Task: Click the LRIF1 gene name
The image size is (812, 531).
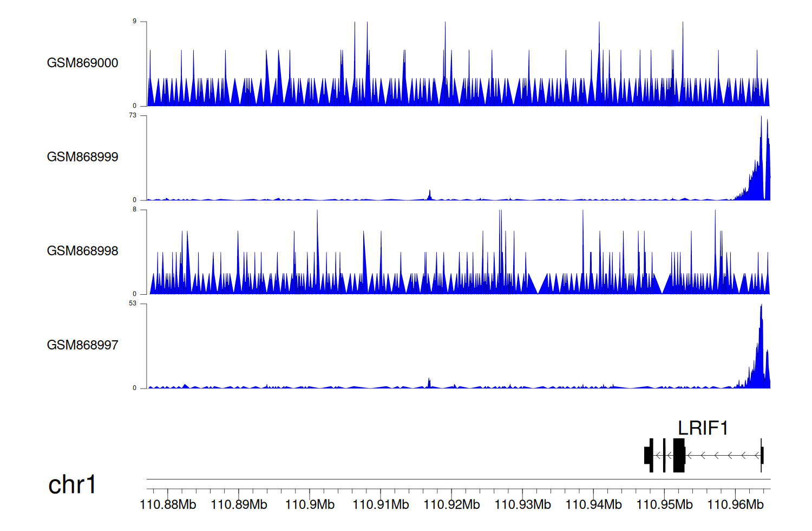Action: coord(703,428)
